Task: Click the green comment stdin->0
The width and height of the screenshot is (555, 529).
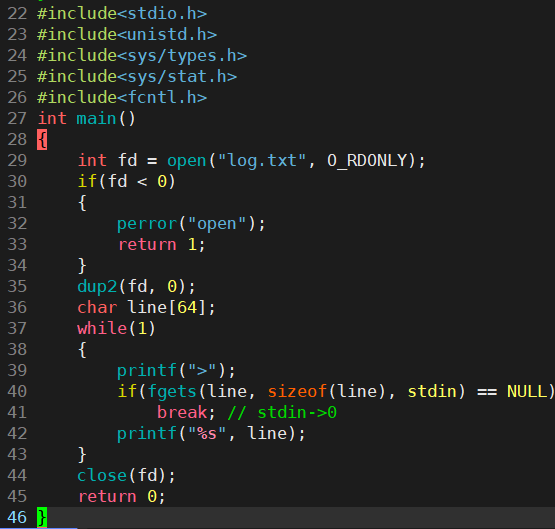Action: pyautogui.click(x=282, y=413)
